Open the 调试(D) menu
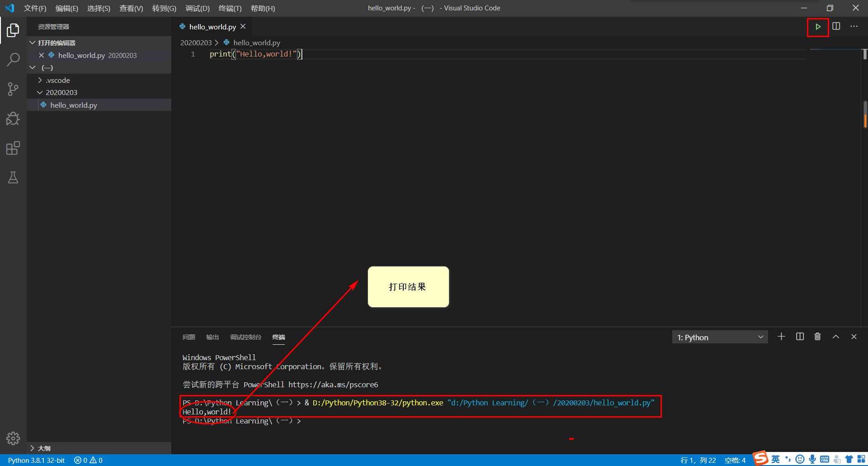 click(x=197, y=8)
